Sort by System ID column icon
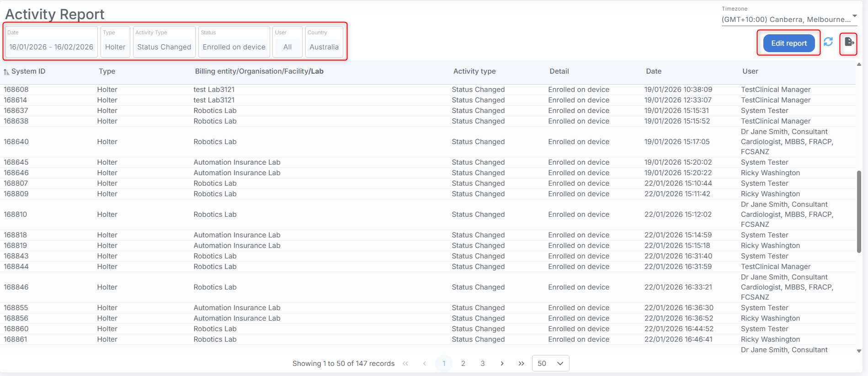 coord(6,72)
